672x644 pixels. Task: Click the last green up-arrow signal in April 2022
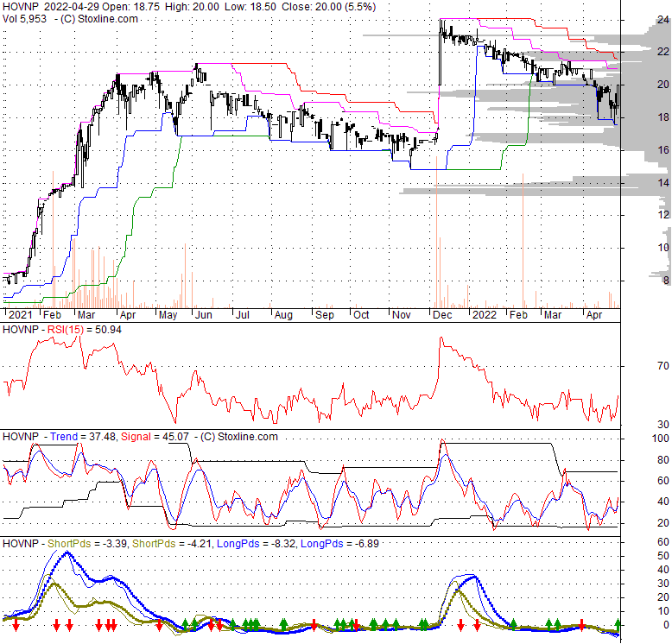(x=618, y=623)
